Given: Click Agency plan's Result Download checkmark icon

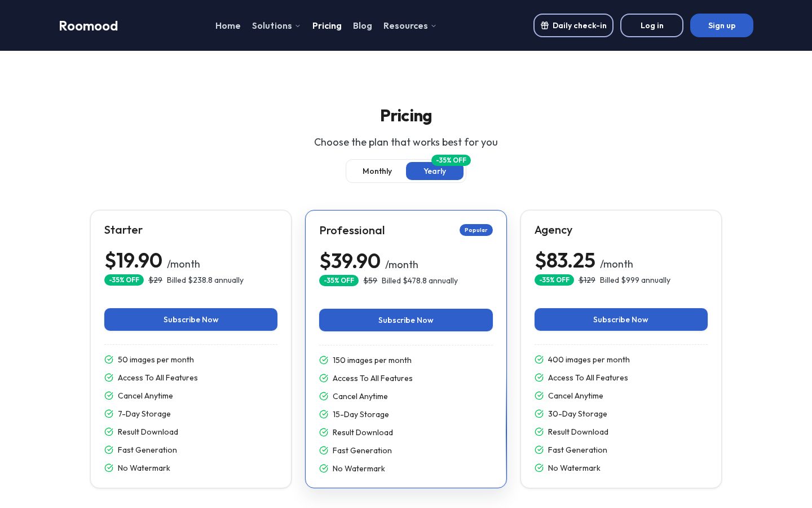Looking at the screenshot, I should pyautogui.click(x=539, y=432).
